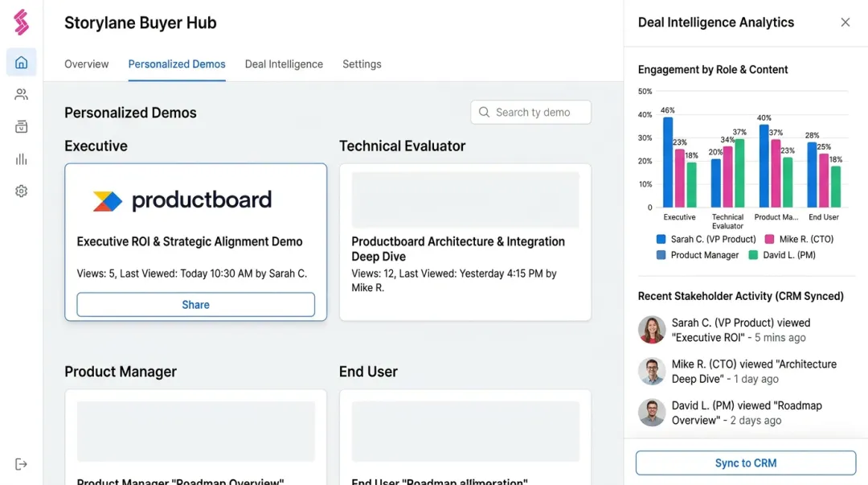Click the Productboard logo on Executive card
This screenshot has width=868, height=485.
[182, 200]
